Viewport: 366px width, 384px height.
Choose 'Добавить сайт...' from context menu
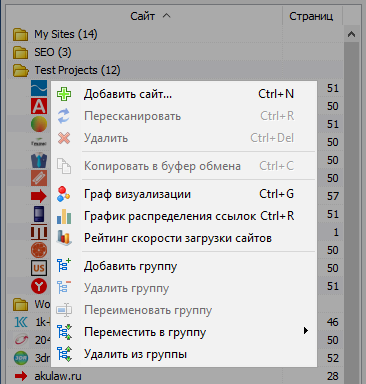click(x=184, y=94)
